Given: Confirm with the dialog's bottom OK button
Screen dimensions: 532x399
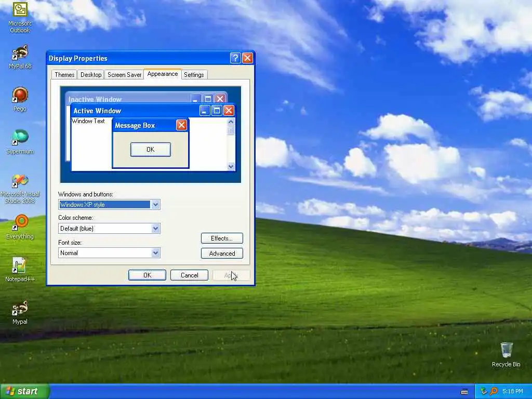Looking at the screenshot, I should (147, 275).
